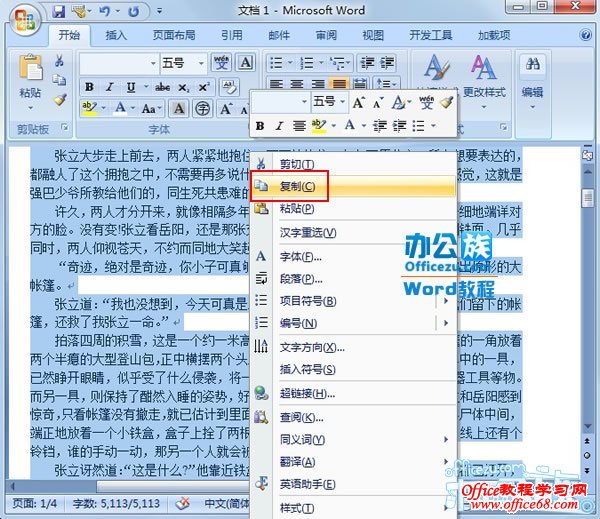This screenshot has height=519, width=600.
Task: Switch to the 插入 ribbon tab
Action: (116, 35)
